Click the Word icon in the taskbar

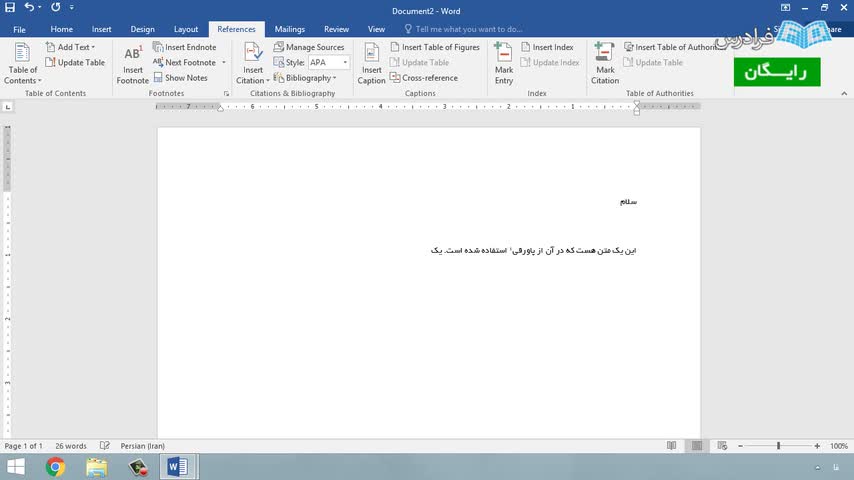point(179,467)
